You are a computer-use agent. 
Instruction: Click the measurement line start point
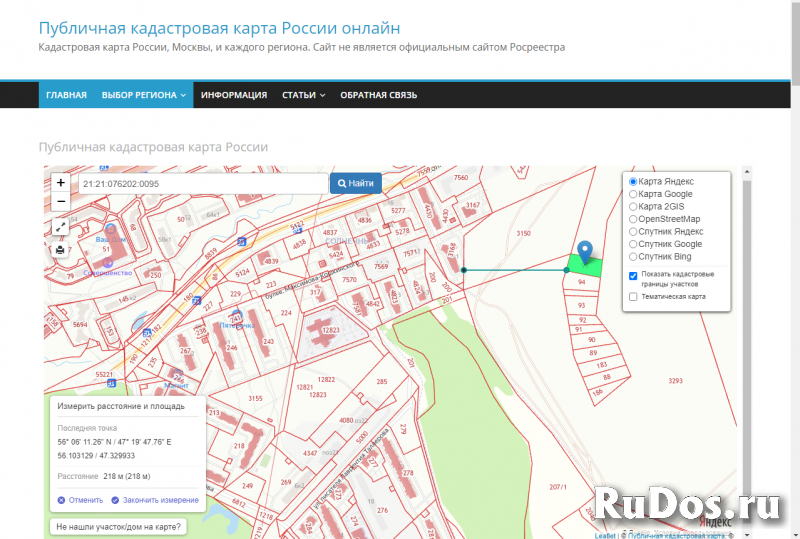[463, 270]
